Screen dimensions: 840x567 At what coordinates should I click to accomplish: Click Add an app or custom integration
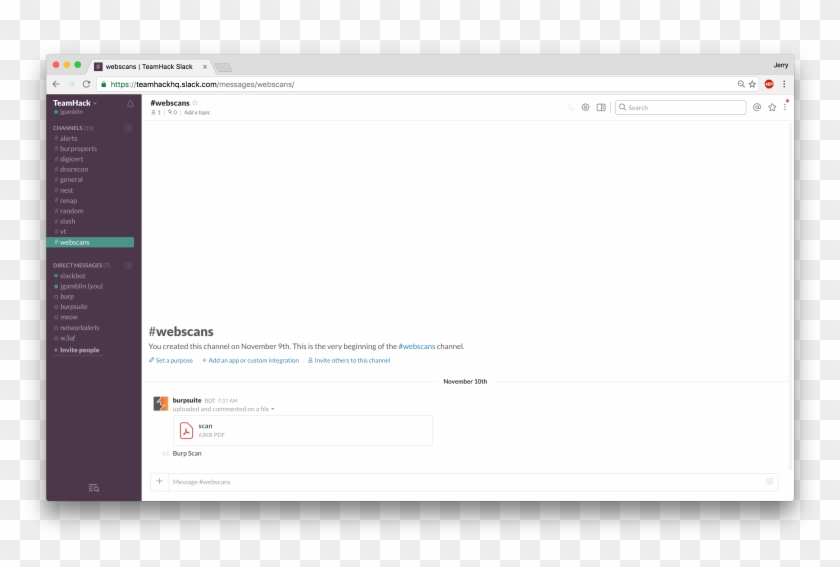(x=250, y=361)
